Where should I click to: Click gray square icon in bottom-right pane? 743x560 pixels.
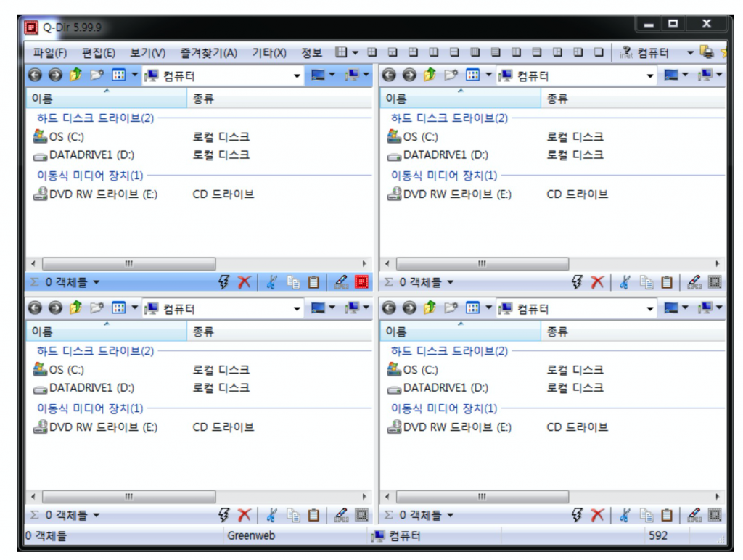point(715,515)
